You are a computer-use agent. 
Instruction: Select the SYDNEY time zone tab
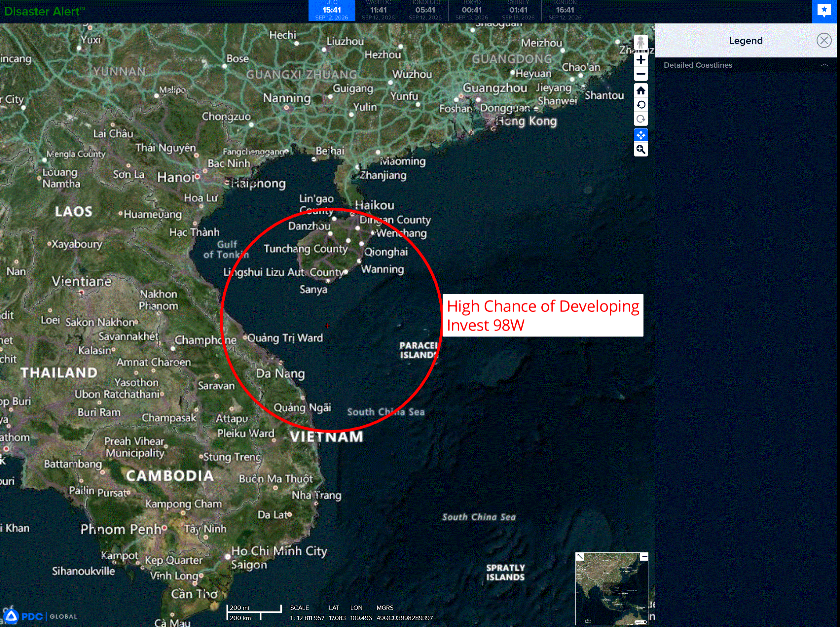(518, 10)
